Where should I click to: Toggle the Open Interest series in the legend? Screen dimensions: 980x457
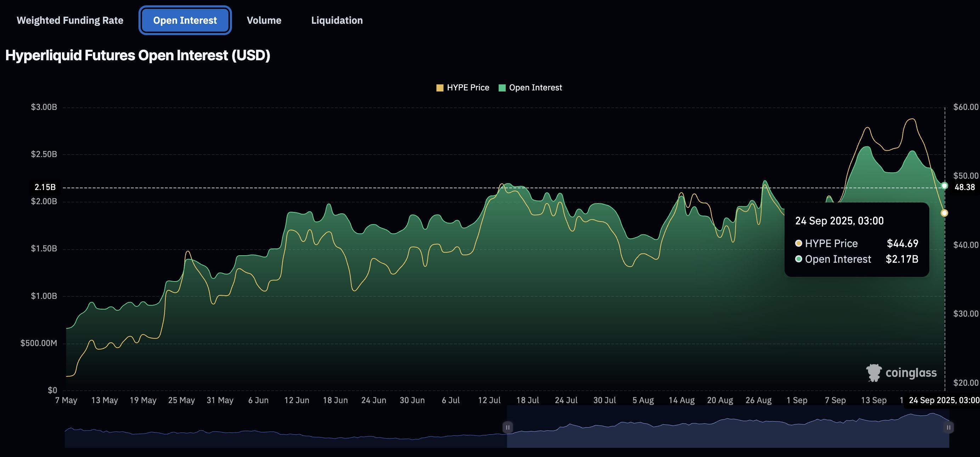pyautogui.click(x=530, y=87)
